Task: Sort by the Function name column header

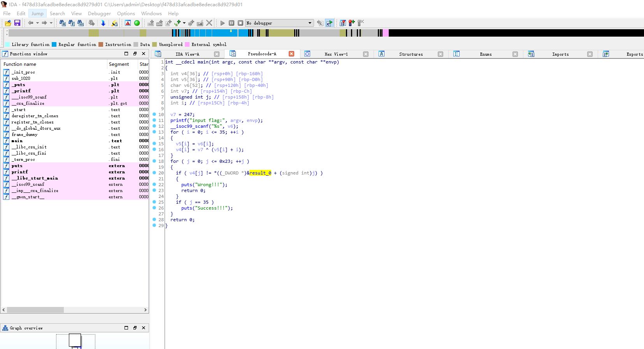Action: point(54,64)
